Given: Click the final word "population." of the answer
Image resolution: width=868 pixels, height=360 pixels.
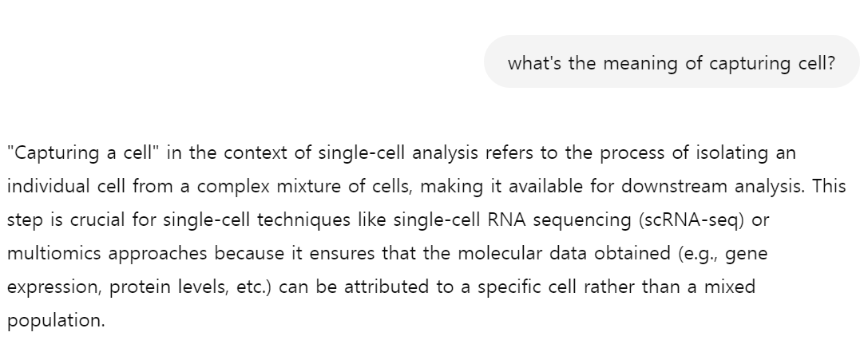Looking at the screenshot, I should click(x=56, y=322).
